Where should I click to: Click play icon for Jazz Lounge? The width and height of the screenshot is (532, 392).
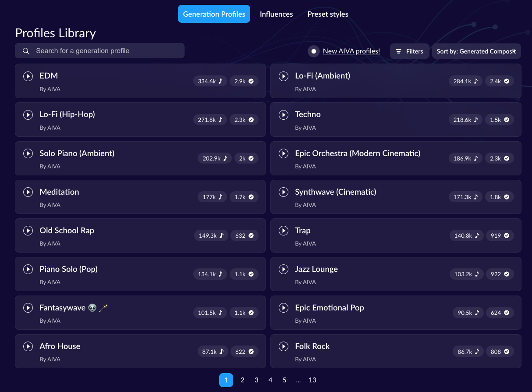click(284, 269)
